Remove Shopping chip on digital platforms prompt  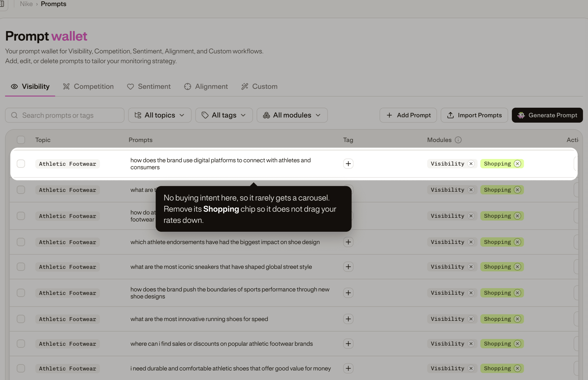point(517,164)
